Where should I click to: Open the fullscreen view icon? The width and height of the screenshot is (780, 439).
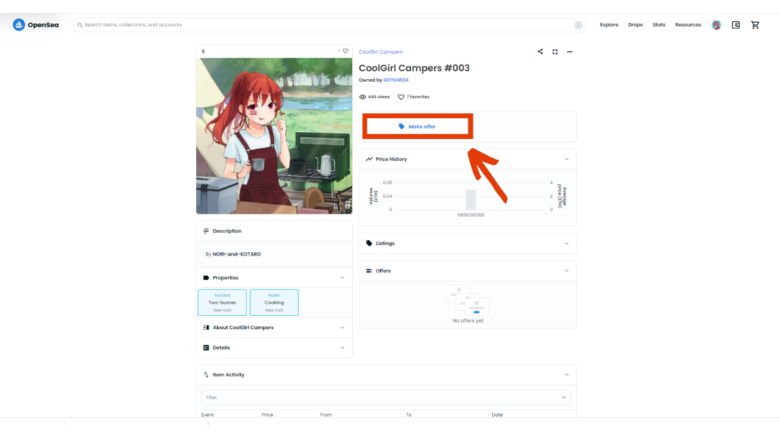point(555,52)
